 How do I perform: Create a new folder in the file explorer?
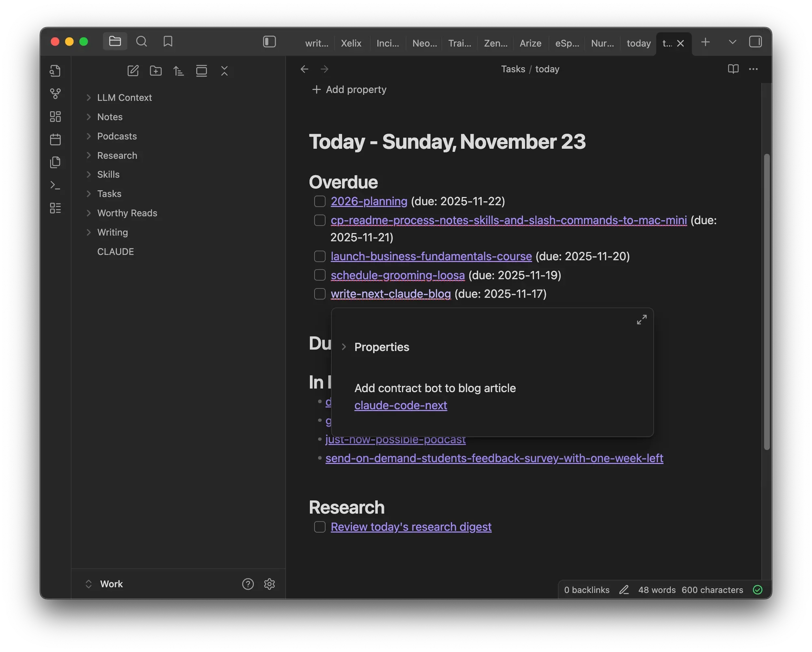(155, 71)
